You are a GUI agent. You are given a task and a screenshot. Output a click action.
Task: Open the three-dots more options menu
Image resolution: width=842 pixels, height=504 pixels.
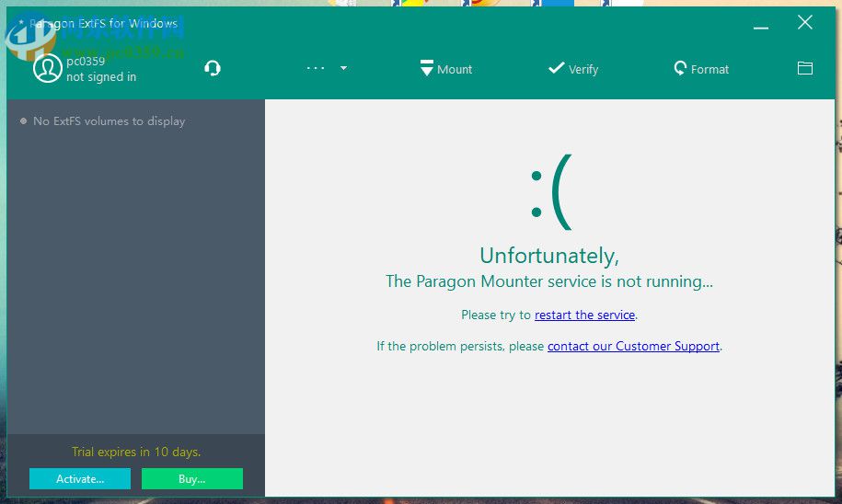pos(316,68)
